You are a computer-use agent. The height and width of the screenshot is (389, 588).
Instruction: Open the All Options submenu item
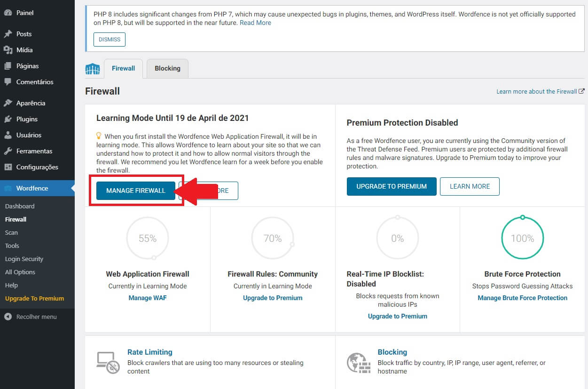point(20,272)
